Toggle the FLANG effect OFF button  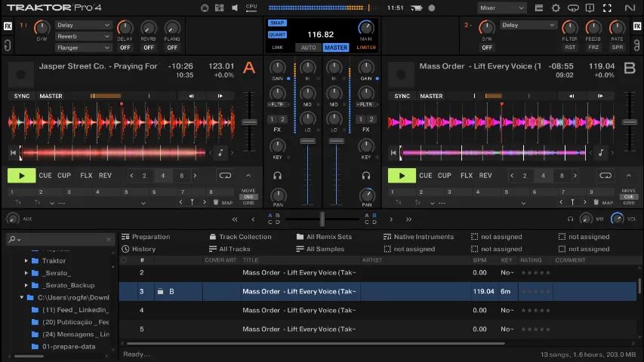tap(172, 48)
